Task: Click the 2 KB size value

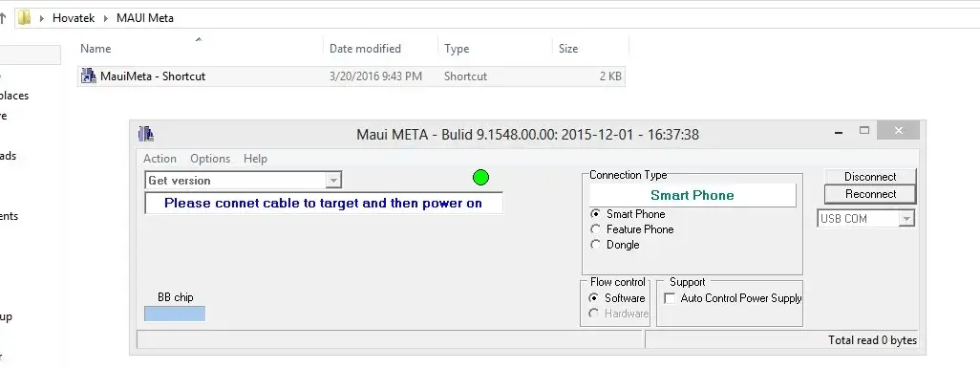Action: click(610, 76)
